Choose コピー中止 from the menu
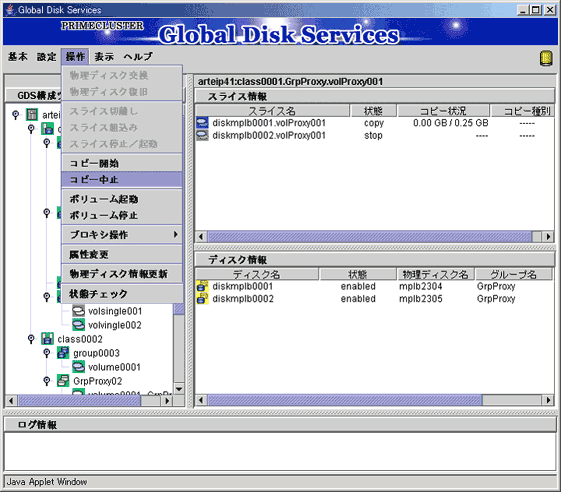Screen dimensions: 561x492 tap(122, 180)
